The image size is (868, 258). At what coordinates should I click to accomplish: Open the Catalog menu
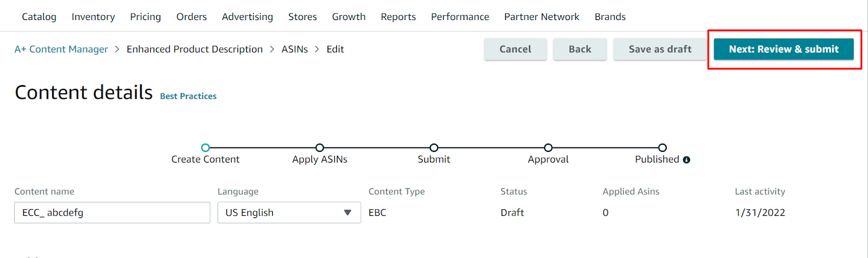tap(39, 17)
